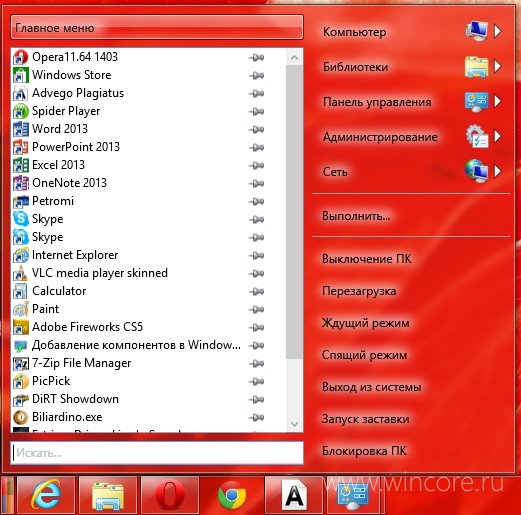
Task: Expand the Библиотеки submenu arrow
Action: 497,66
